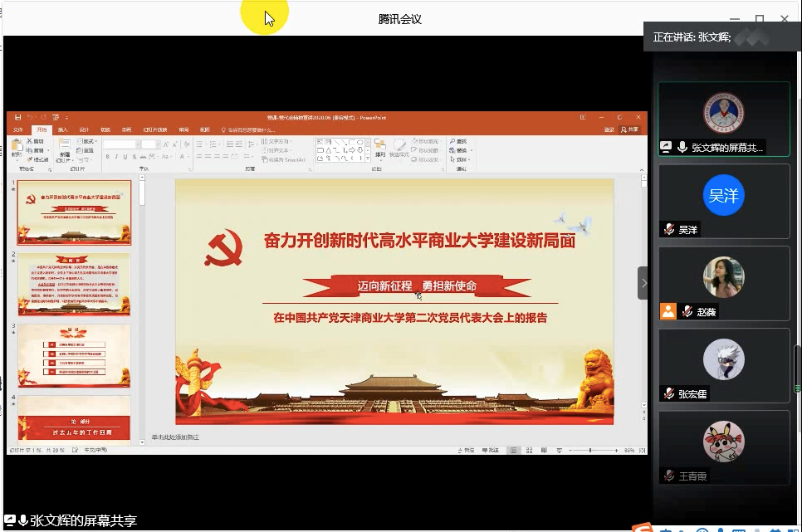Open the Insert ribbon tab
The height and width of the screenshot is (532, 802).
point(62,130)
